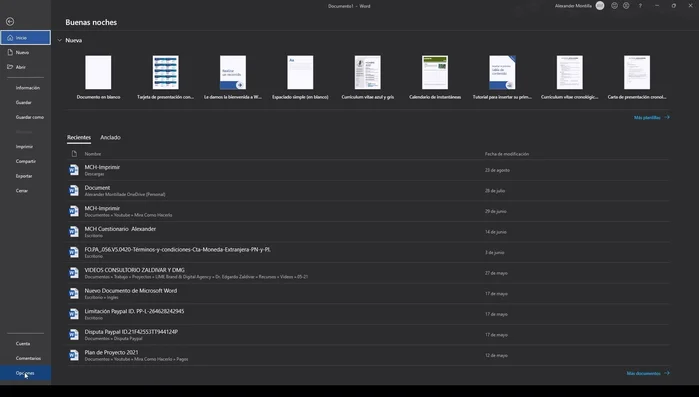Open Le damos la bienvenida template
Viewport: 699px width, 397px height.
point(233,77)
